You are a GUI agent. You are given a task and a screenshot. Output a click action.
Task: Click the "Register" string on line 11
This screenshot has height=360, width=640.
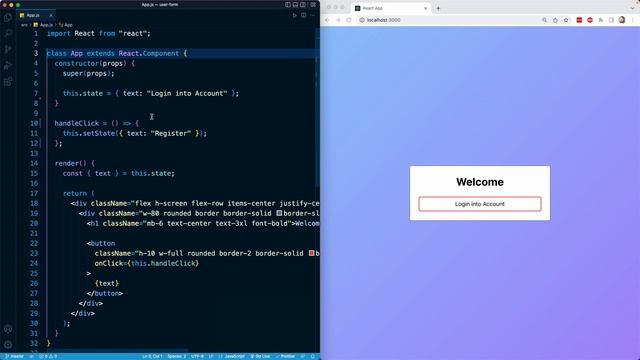coord(171,133)
